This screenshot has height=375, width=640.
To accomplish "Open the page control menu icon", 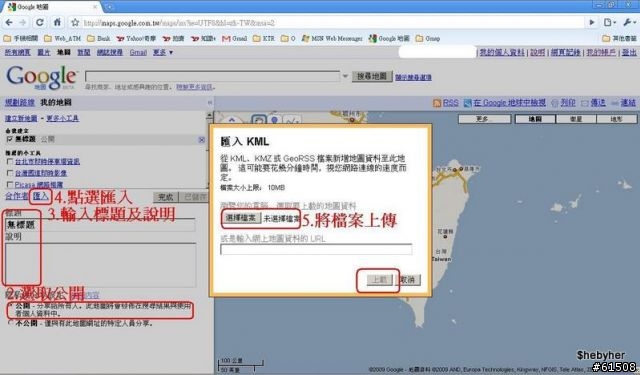I will pos(609,22).
